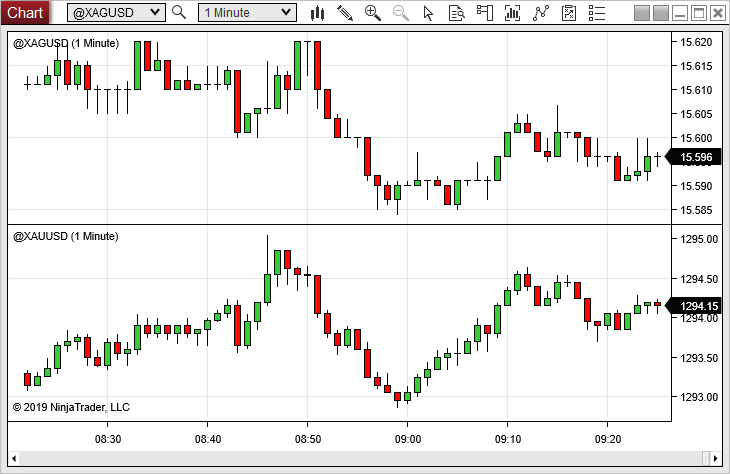Viewport: 730px width, 474px height.
Task: Open the instrument search magnifier
Action: 179,13
